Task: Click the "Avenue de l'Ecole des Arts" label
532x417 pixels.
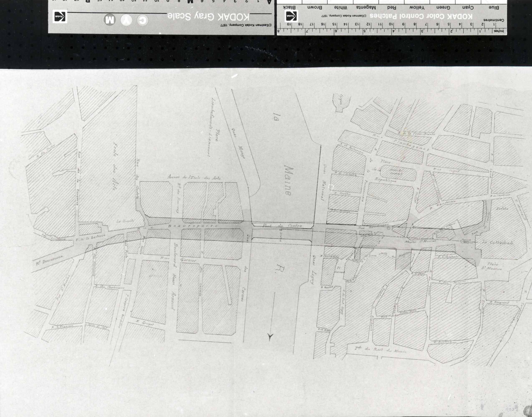Action: pos(194,178)
